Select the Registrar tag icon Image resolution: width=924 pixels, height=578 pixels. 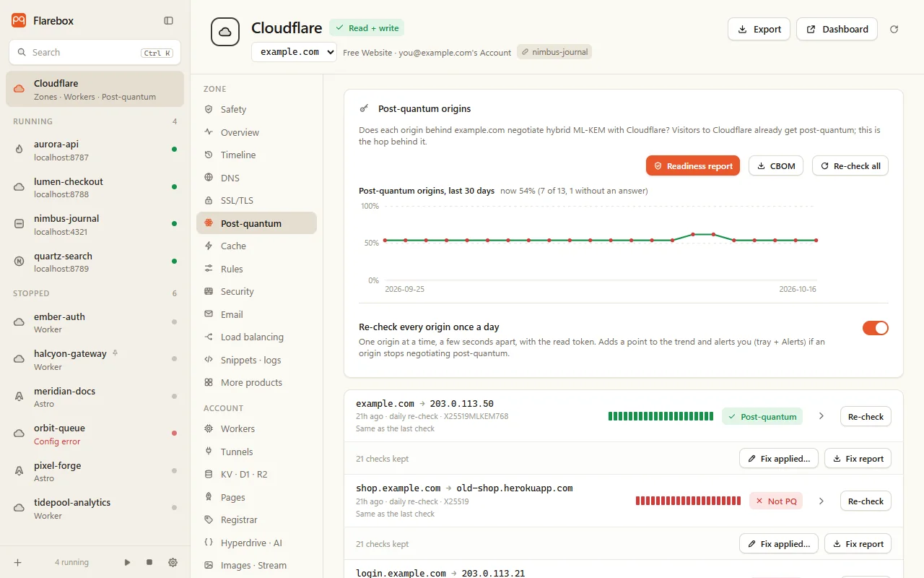point(209,519)
